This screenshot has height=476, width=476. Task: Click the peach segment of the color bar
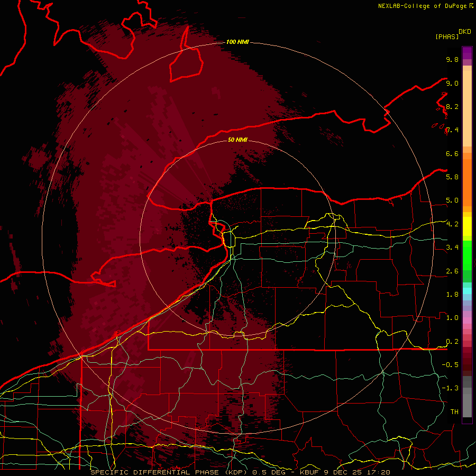(467, 108)
